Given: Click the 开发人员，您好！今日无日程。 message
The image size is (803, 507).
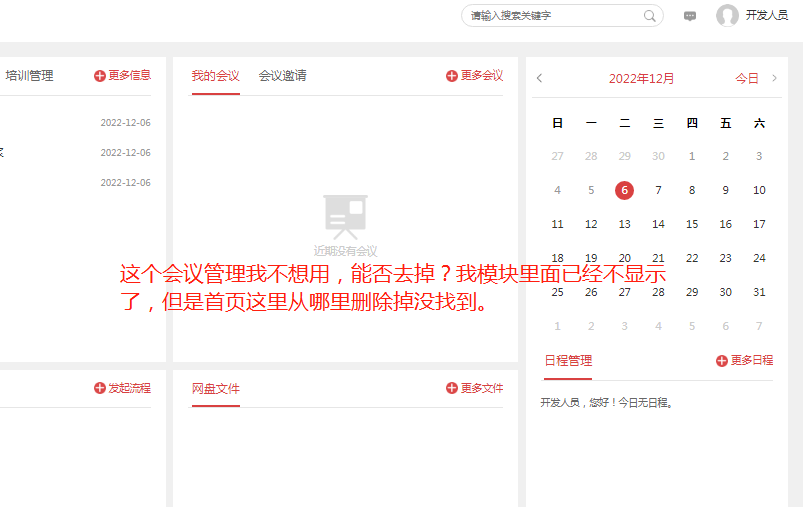Looking at the screenshot, I should (x=607, y=403).
